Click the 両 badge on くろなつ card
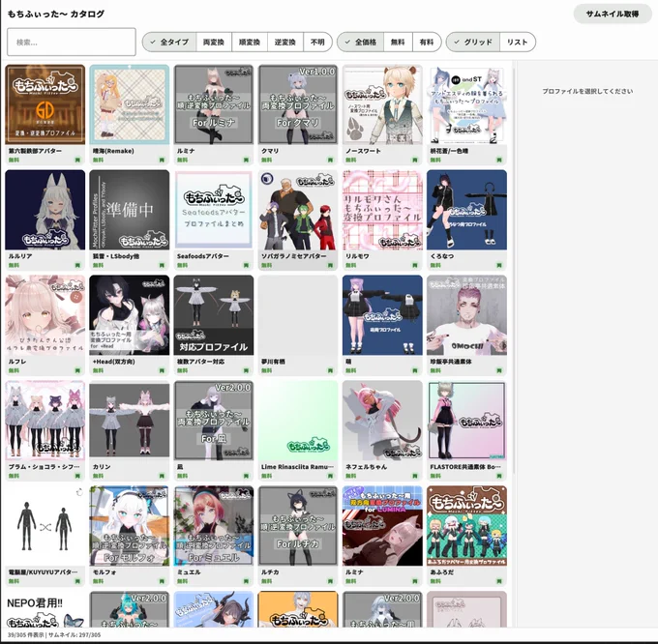Viewport: 658px width, 644px height. (x=499, y=265)
